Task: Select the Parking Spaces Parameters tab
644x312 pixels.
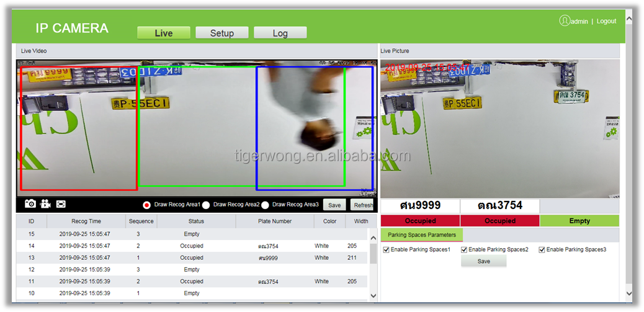Action: coord(422,235)
